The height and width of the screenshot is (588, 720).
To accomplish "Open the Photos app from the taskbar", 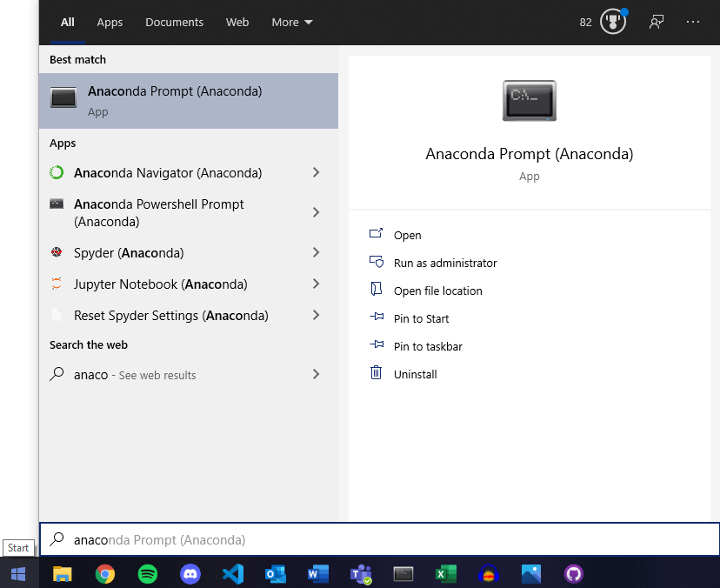I will 531,574.
